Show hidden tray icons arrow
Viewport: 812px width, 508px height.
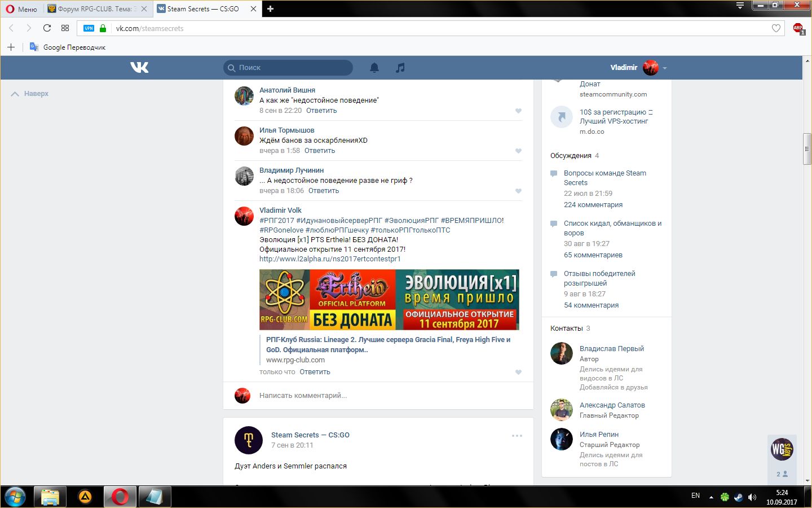(711, 497)
